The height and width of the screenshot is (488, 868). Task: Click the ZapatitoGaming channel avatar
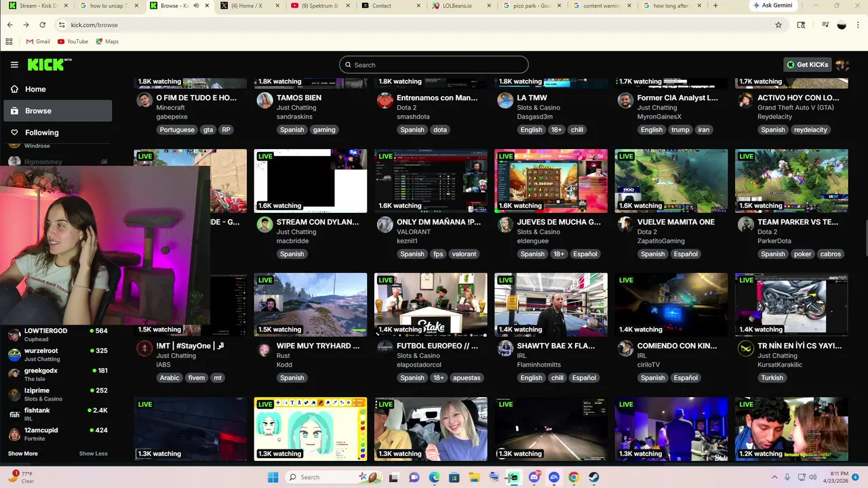pos(625,224)
